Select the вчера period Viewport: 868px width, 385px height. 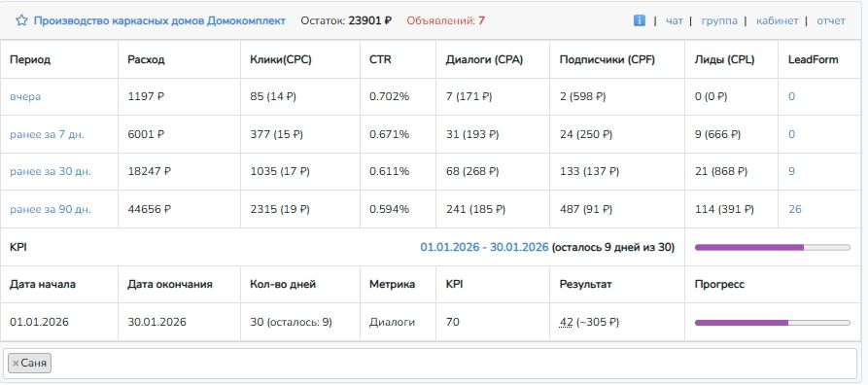[x=25, y=96]
